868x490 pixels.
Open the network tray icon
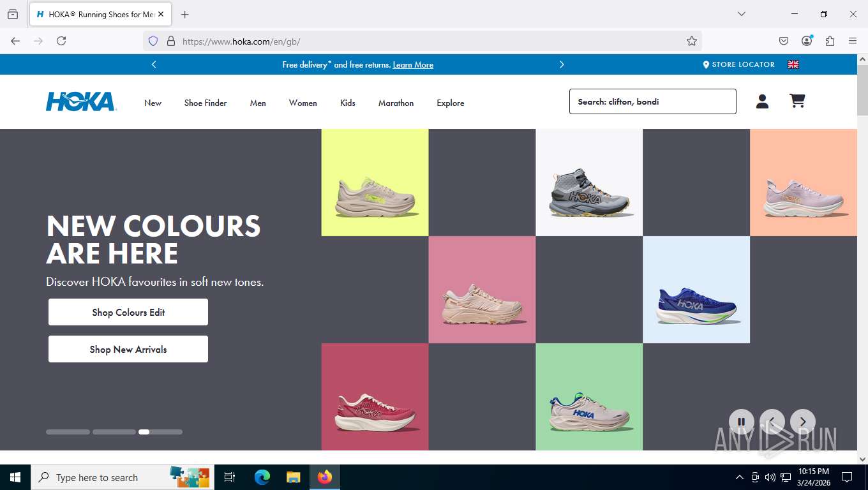[786, 477]
